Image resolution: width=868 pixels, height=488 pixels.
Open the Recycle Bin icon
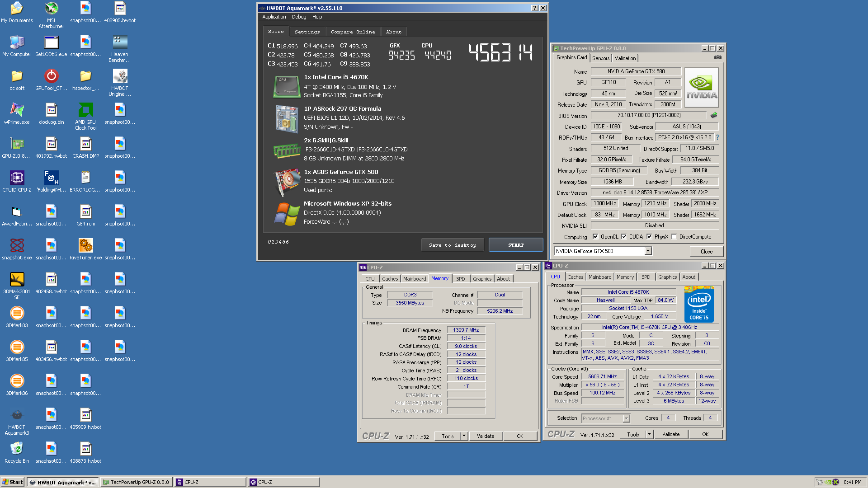(17, 452)
